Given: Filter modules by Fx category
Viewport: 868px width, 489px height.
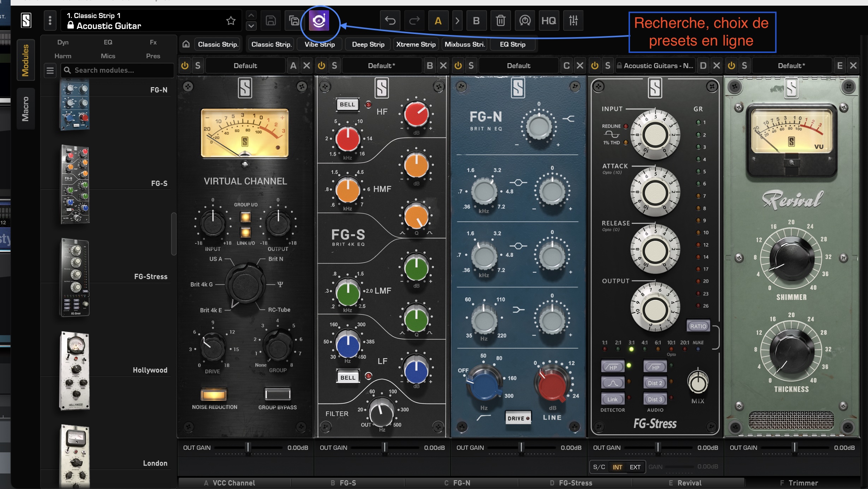Looking at the screenshot, I should (x=153, y=42).
